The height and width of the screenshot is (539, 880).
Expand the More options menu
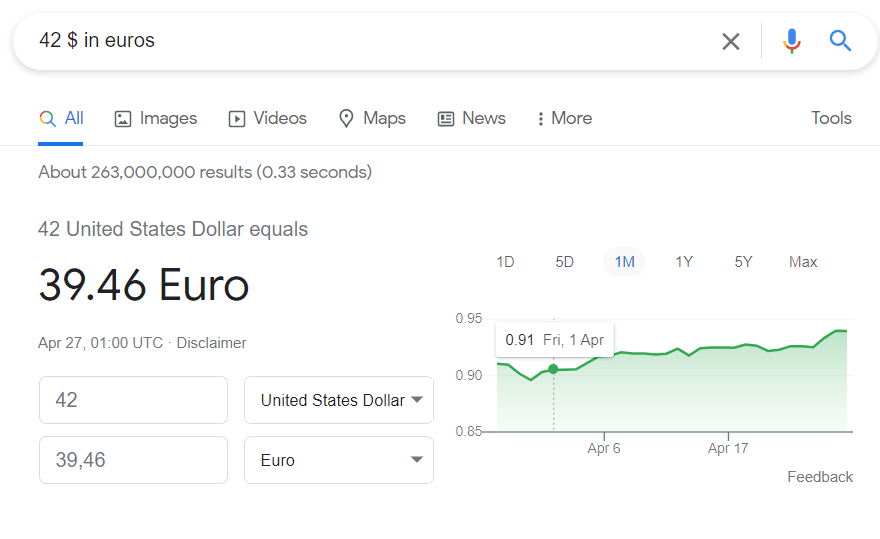[x=564, y=118]
